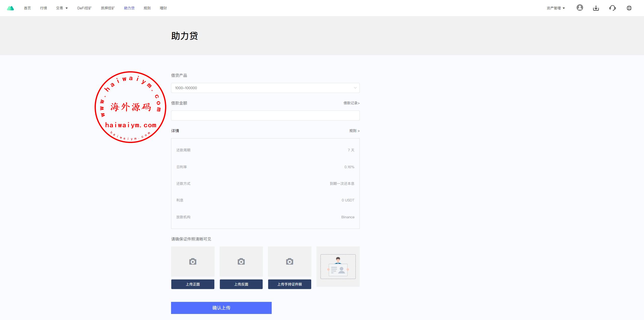The height and width of the screenshot is (320, 644).
Task: Click the globe language icon
Action: coord(629,8)
